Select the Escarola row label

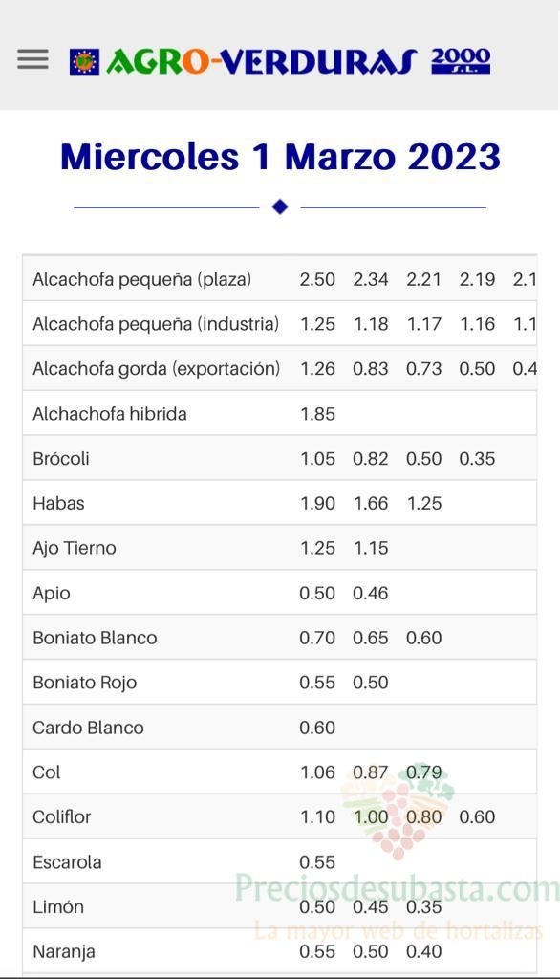[67, 862]
